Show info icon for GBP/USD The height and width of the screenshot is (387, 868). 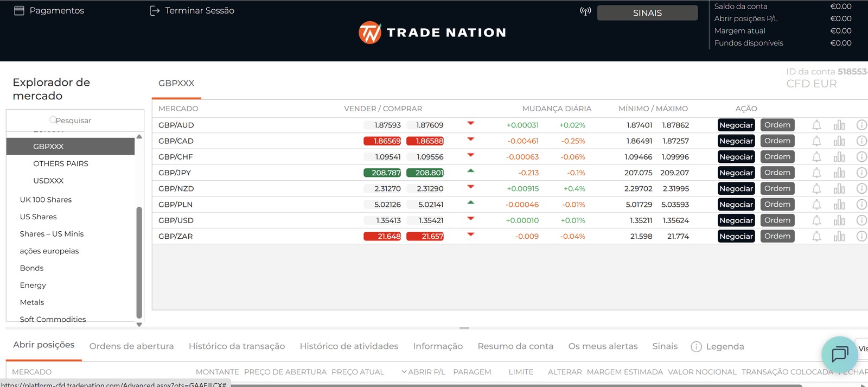point(861,220)
